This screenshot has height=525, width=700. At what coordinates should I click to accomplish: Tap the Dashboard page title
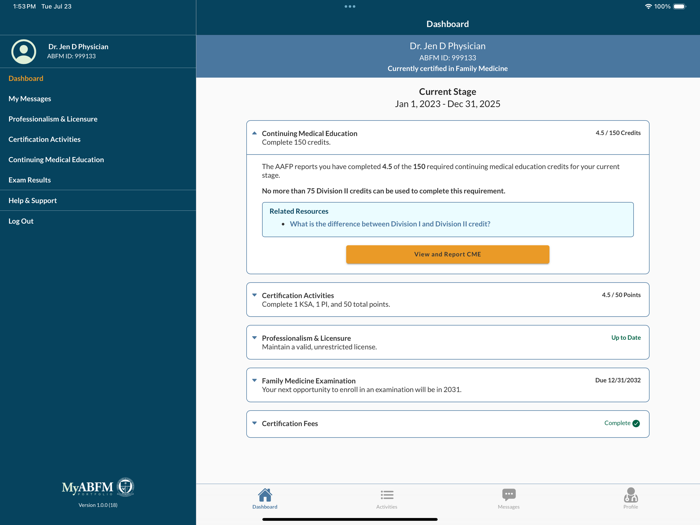(447, 24)
